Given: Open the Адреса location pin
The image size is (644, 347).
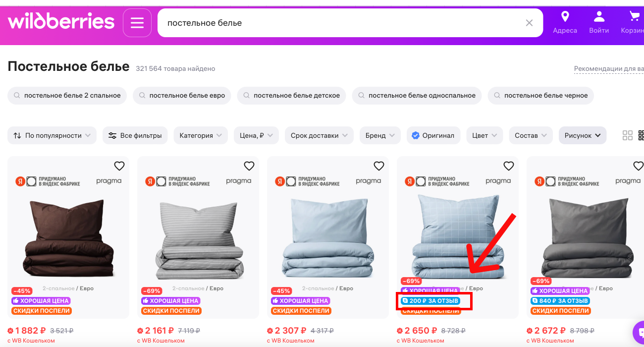Looking at the screenshot, I should point(565,17).
